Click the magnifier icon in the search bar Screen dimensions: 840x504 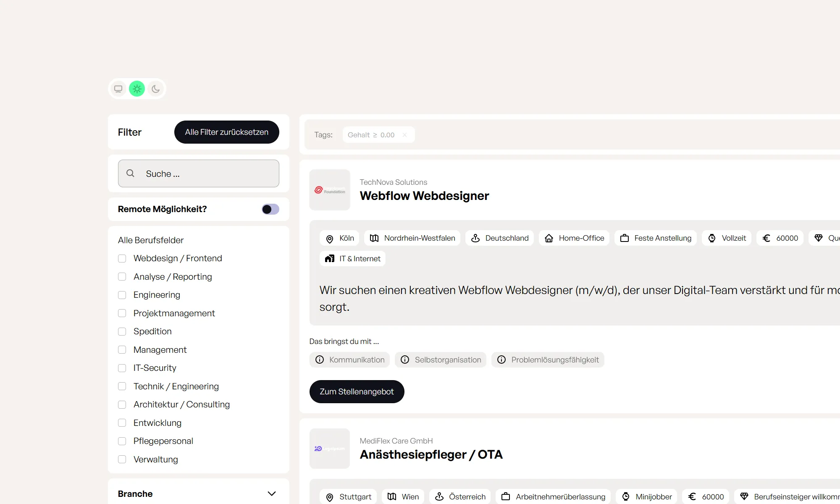point(130,173)
